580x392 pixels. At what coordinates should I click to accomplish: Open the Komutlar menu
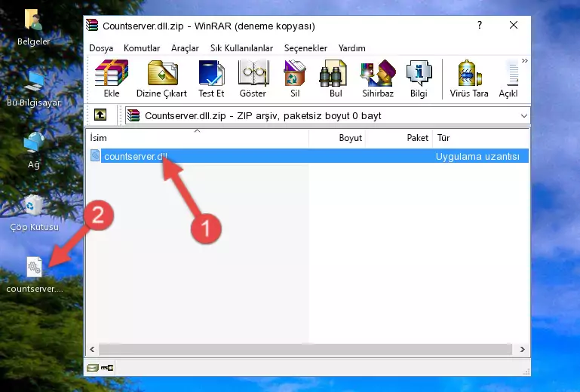click(x=142, y=48)
